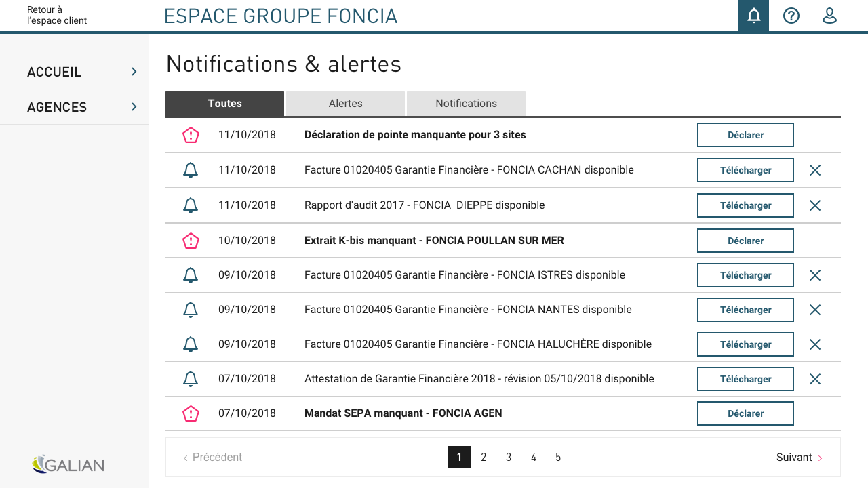Switch to the Notifications tab

(466, 104)
